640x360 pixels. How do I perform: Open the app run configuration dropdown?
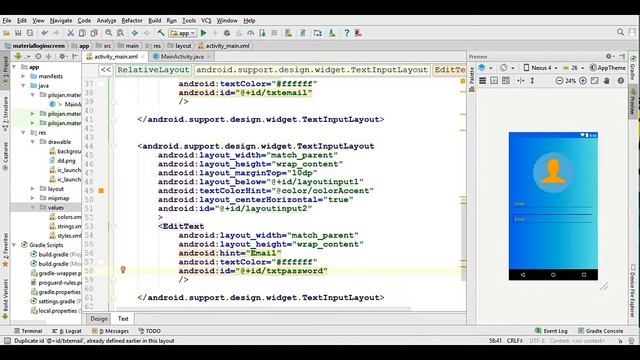183,33
